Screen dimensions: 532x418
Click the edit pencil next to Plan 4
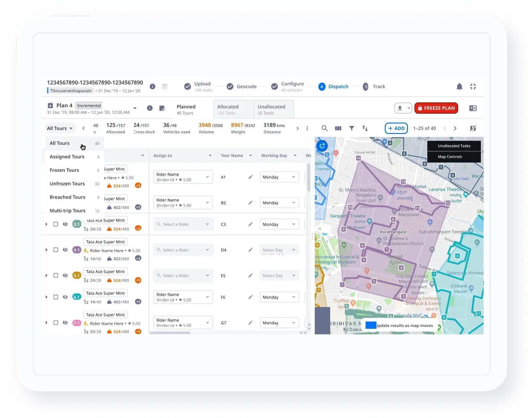(162, 108)
